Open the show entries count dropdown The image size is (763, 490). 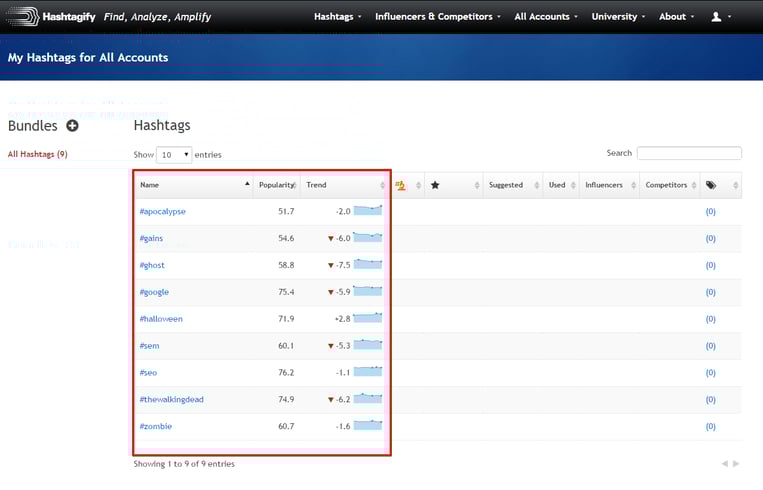(174, 155)
